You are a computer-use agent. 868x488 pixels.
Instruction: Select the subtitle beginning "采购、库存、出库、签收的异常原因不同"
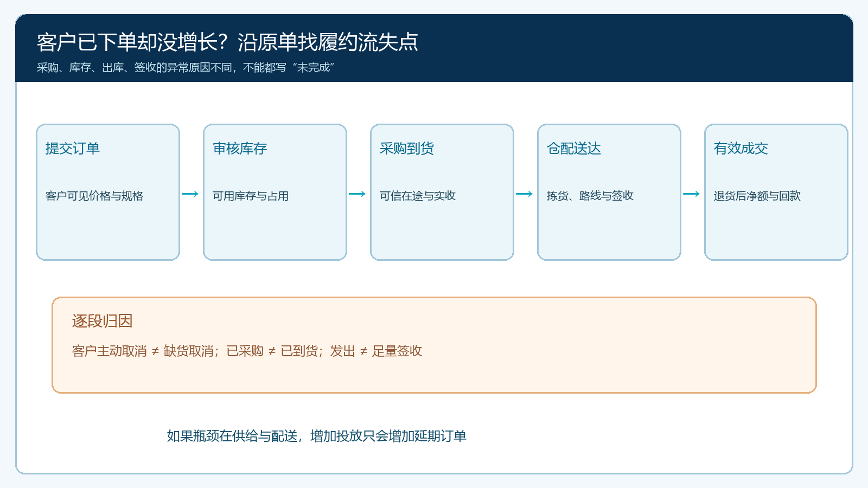coord(186,68)
